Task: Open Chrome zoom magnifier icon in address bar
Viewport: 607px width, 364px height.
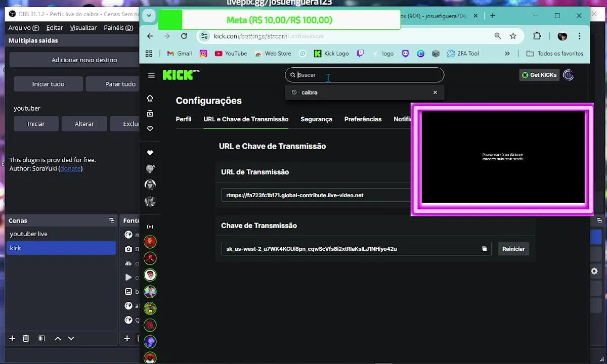Action: coord(498,36)
